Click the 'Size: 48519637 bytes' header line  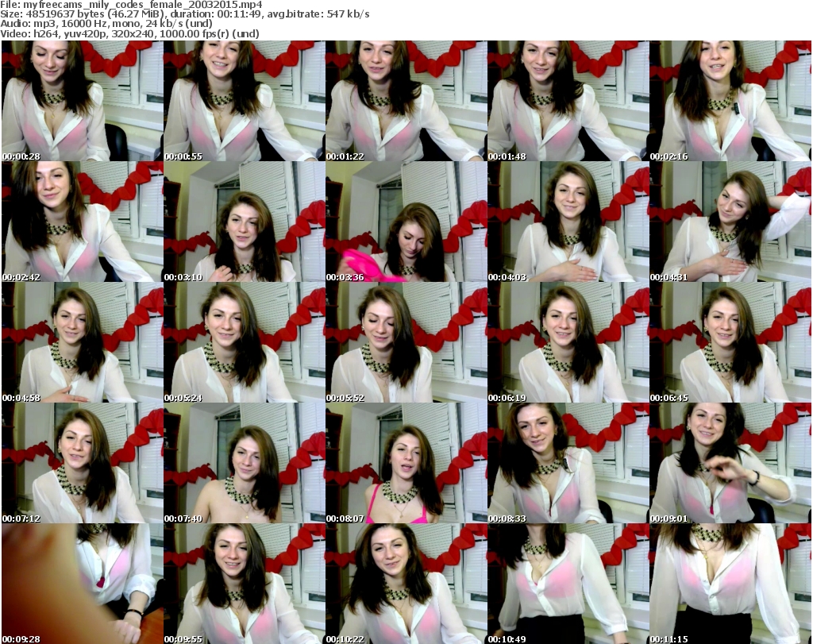(184, 14)
